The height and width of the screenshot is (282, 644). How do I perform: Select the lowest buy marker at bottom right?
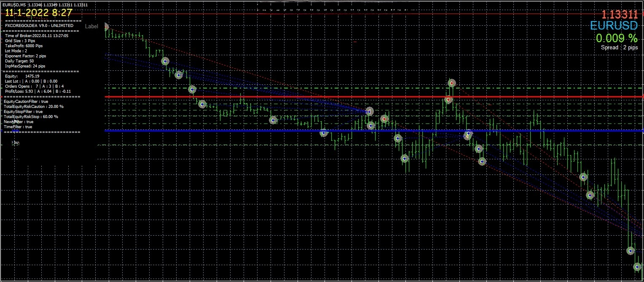pyautogui.click(x=637, y=266)
